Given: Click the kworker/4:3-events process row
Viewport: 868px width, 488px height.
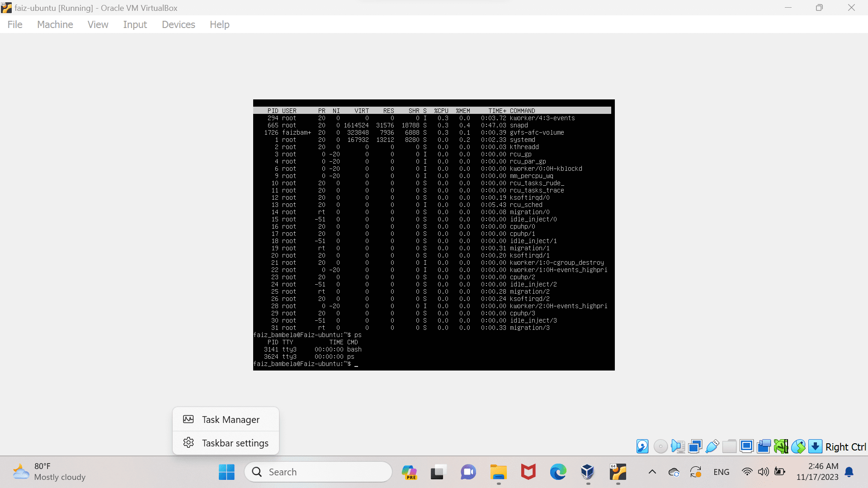Looking at the screenshot, I should 432,118.
